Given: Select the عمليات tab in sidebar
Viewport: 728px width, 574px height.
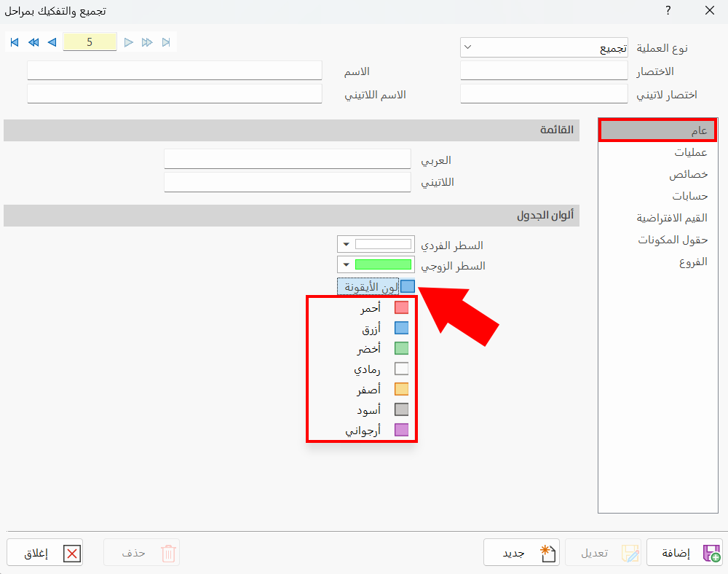Looking at the screenshot, I should coord(658,152).
